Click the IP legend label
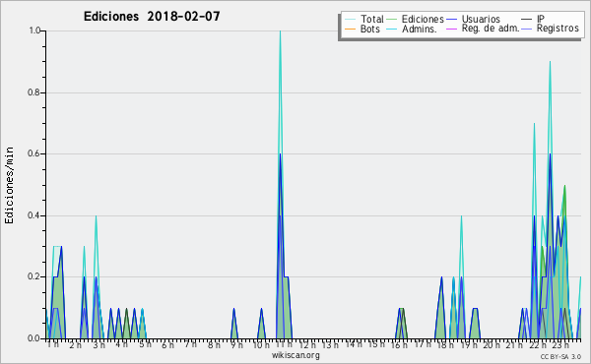 541,19
